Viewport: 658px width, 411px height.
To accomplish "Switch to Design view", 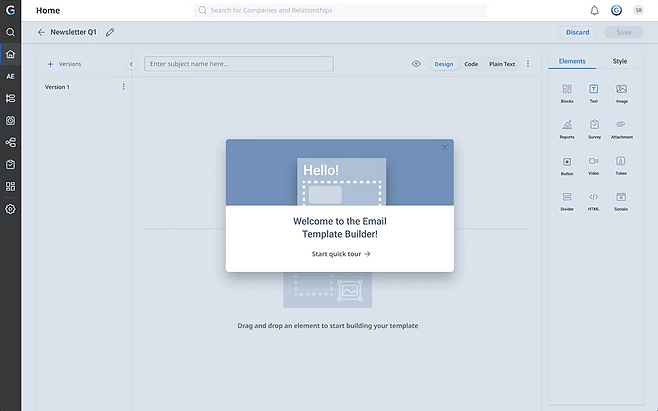I will tap(444, 64).
